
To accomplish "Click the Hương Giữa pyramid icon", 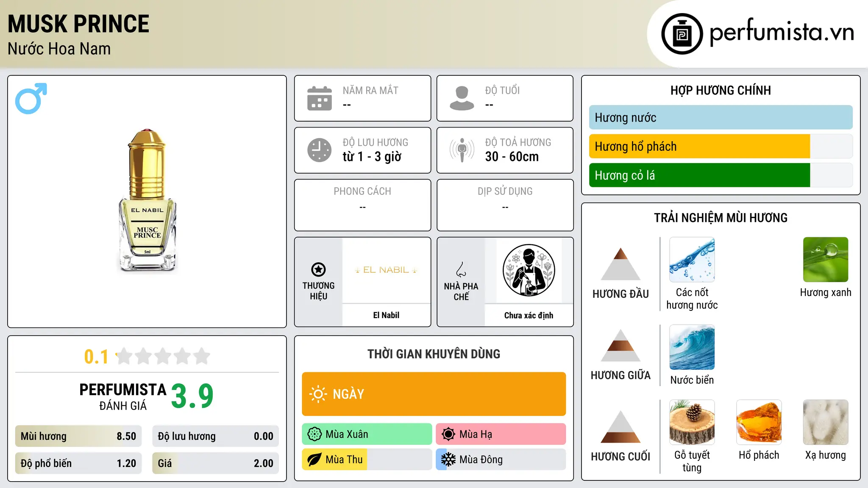I will click(620, 345).
